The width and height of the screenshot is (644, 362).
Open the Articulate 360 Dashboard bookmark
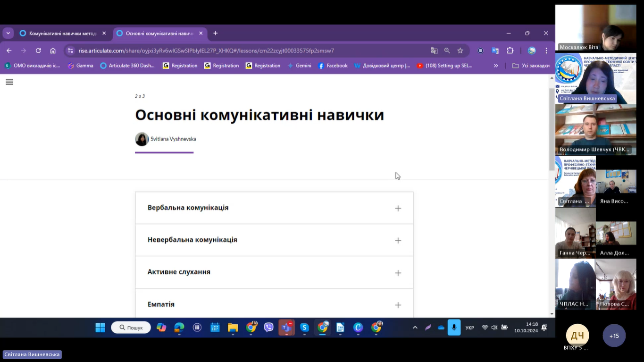[x=127, y=66]
